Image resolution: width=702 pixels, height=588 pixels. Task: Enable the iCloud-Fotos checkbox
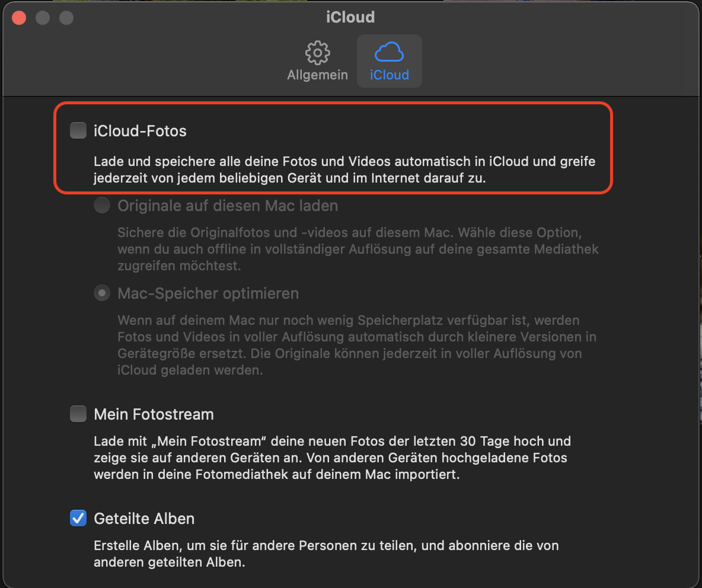pos(78,130)
